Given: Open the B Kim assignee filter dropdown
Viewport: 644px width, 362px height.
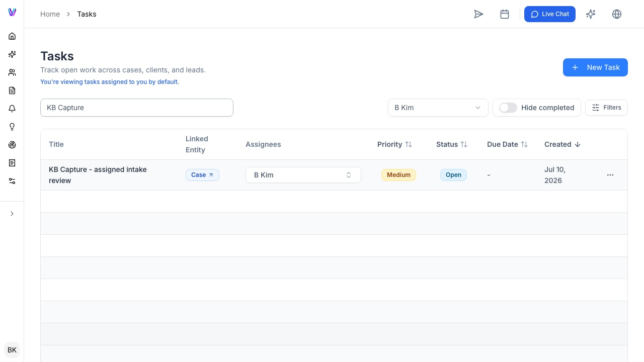Looking at the screenshot, I should pos(438,108).
